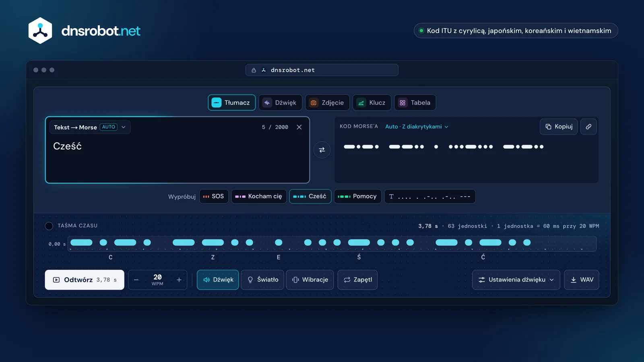Screen dimensions: 644x362
Task: Open the Dźwięk tab at top
Action: point(280,103)
